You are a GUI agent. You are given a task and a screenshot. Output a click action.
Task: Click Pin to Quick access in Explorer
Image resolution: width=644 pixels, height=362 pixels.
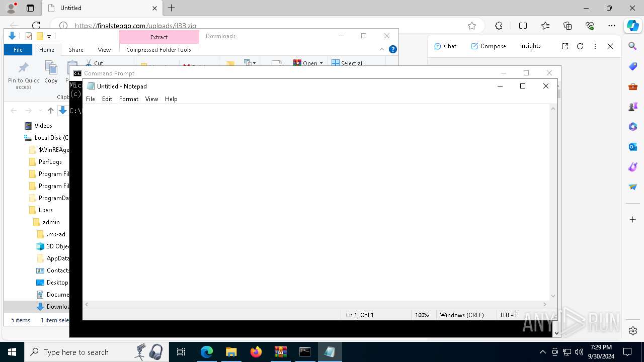pyautogui.click(x=23, y=75)
